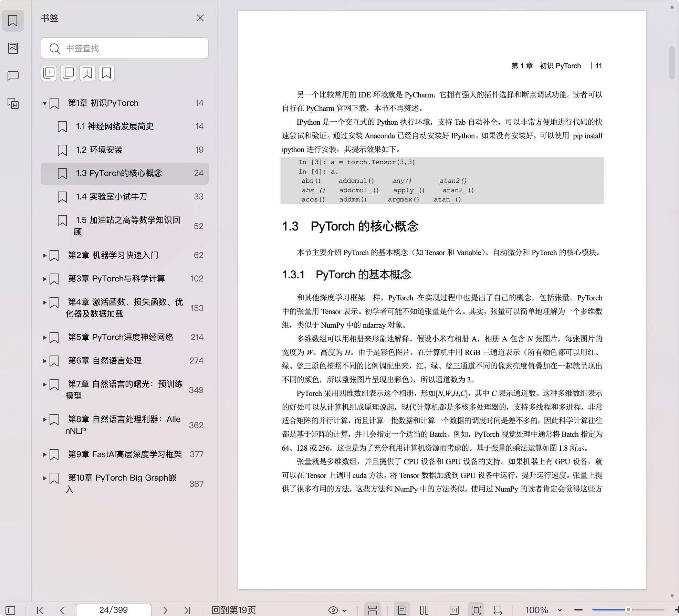Collapse the 第1章 初识PyTorch bookmark tree
The height and width of the screenshot is (616, 679).
pyautogui.click(x=45, y=103)
